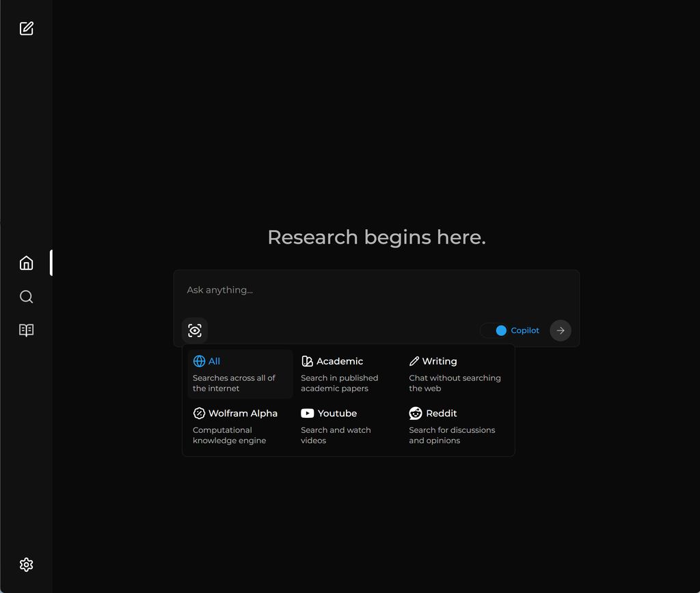This screenshot has width=700, height=593.
Task: Go to Home in the sidebar
Action: tap(26, 263)
